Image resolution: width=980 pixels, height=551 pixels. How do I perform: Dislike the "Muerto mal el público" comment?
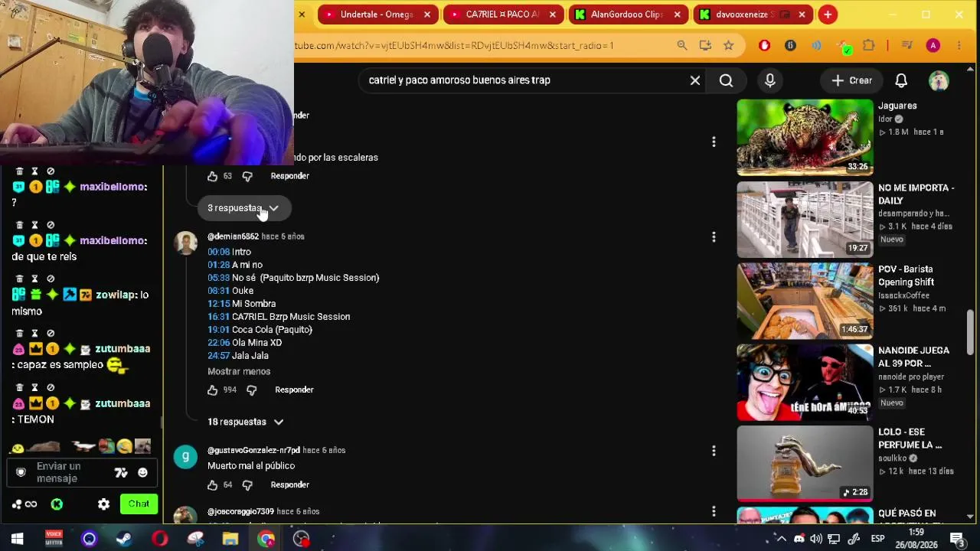[x=247, y=485]
